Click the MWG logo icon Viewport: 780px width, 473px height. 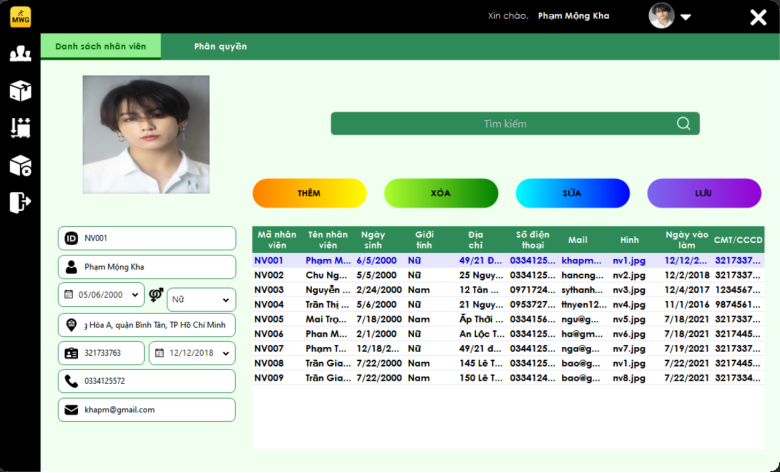pyautogui.click(x=20, y=17)
